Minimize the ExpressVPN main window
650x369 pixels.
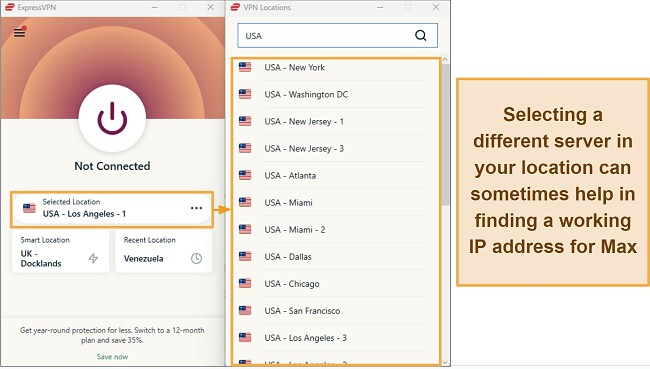pyautogui.click(x=155, y=7)
